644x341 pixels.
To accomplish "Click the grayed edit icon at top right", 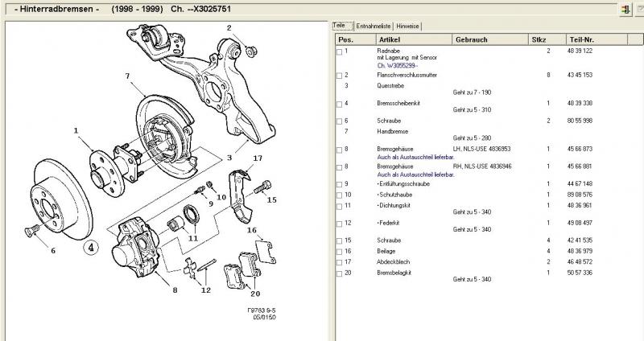I will click(639, 10).
